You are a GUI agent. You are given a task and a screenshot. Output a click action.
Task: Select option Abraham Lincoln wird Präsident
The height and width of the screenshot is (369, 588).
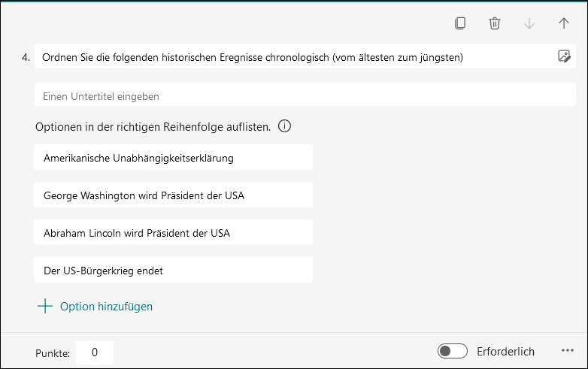[x=173, y=232]
